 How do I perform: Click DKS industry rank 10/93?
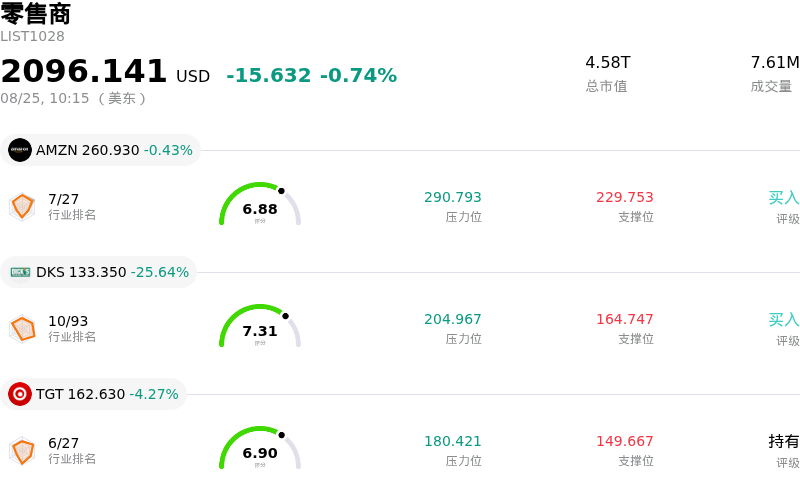(x=68, y=321)
